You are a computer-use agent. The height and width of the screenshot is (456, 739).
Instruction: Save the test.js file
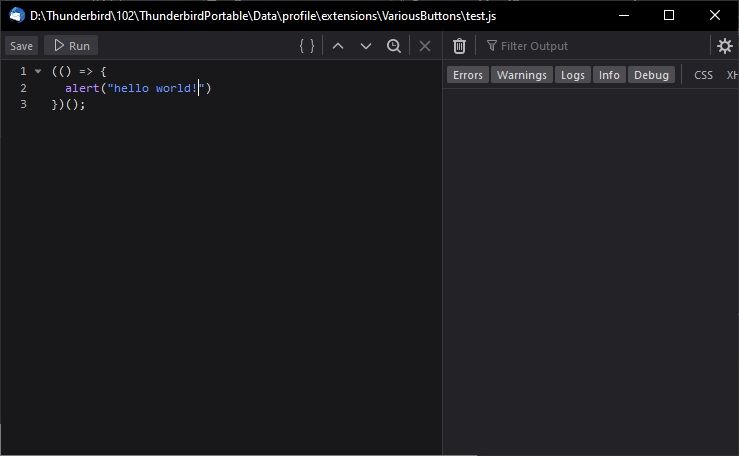(22, 46)
